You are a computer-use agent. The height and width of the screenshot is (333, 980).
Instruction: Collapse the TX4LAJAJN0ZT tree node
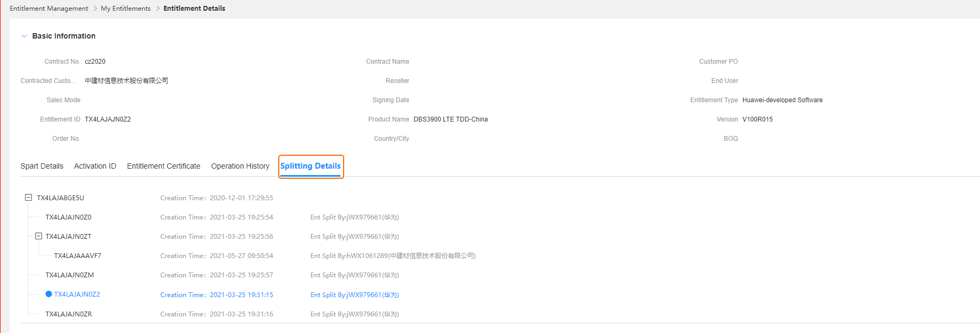[39, 236]
